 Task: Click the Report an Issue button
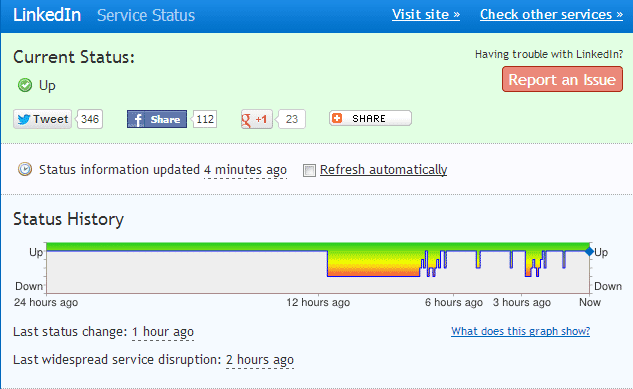[x=562, y=79]
